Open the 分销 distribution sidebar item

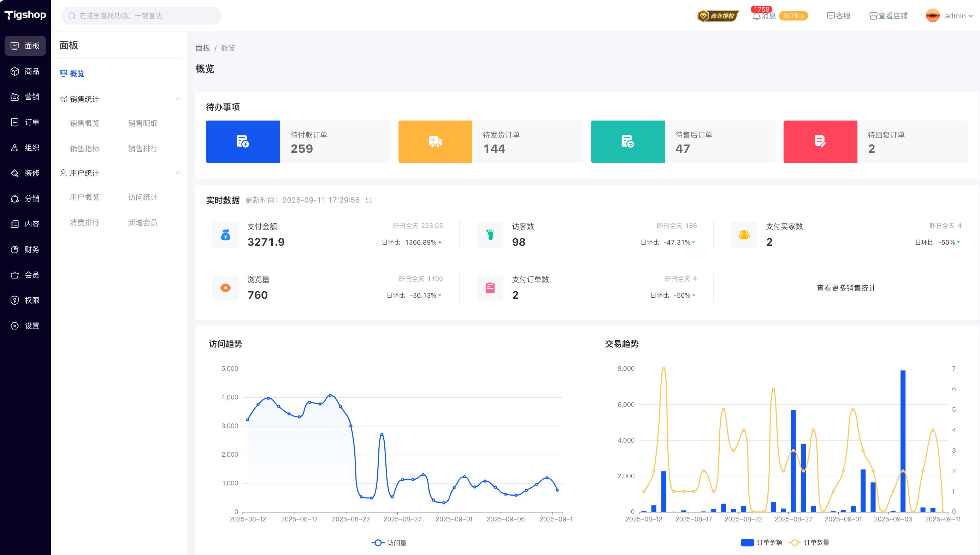[25, 199]
